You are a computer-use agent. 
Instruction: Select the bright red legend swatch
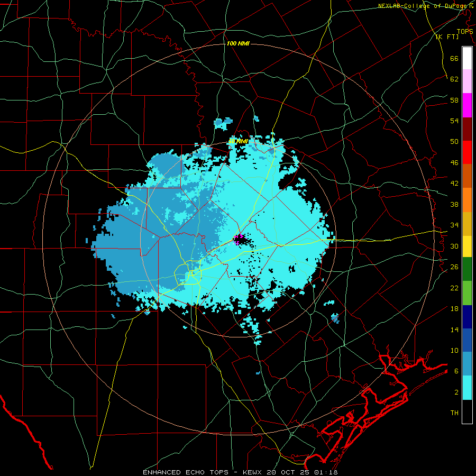(467, 152)
